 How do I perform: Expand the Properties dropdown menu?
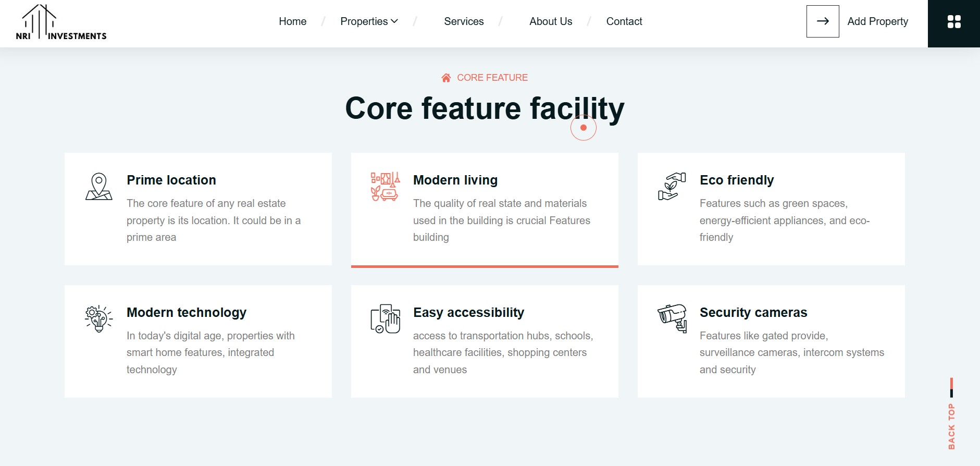tap(369, 21)
